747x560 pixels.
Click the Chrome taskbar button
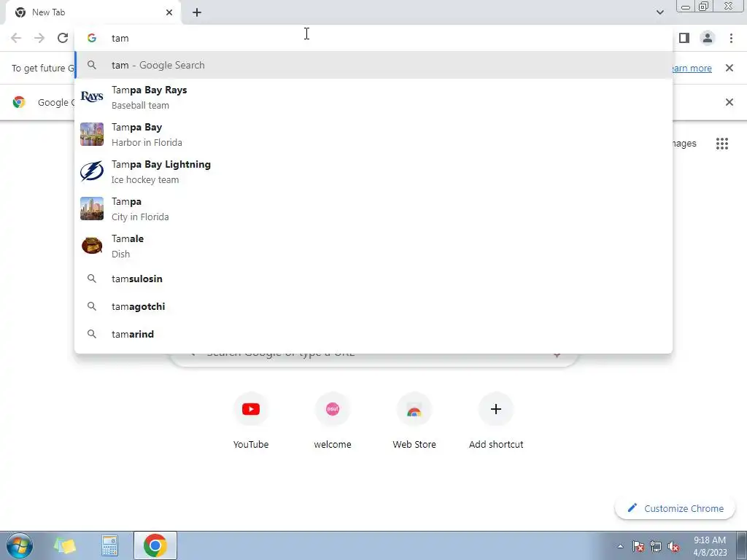pos(155,545)
